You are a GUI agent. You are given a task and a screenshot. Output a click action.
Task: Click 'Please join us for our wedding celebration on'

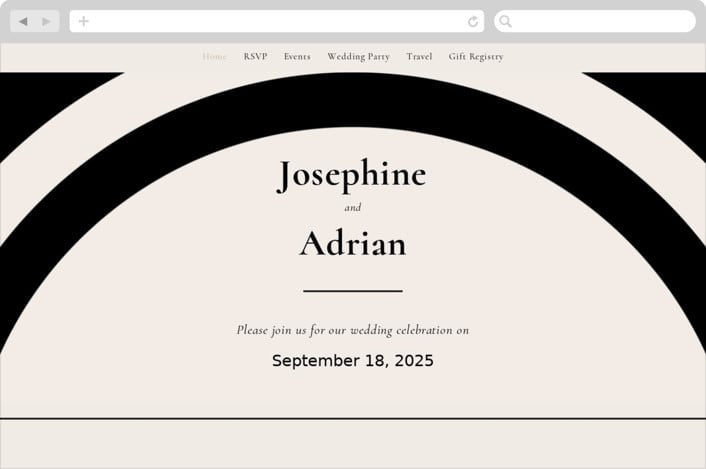tap(353, 330)
